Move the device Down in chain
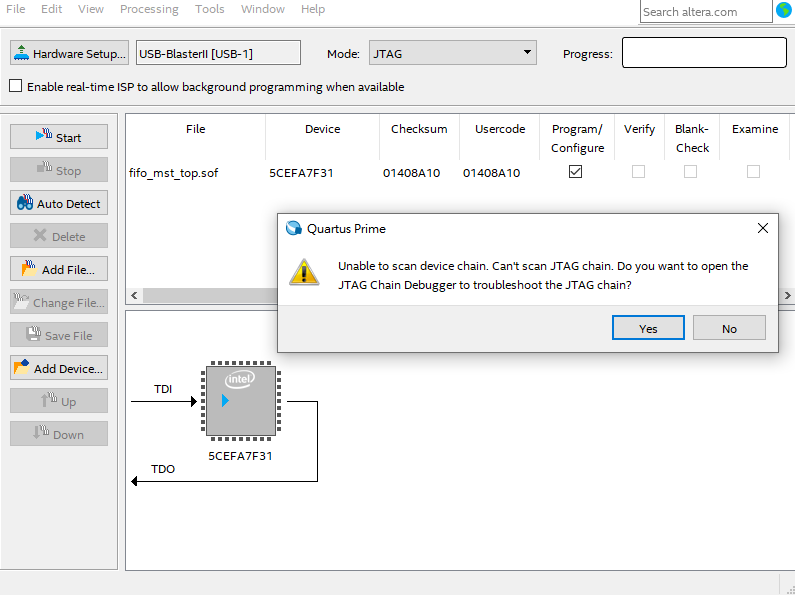The height and width of the screenshot is (595, 795). point(59,434)
